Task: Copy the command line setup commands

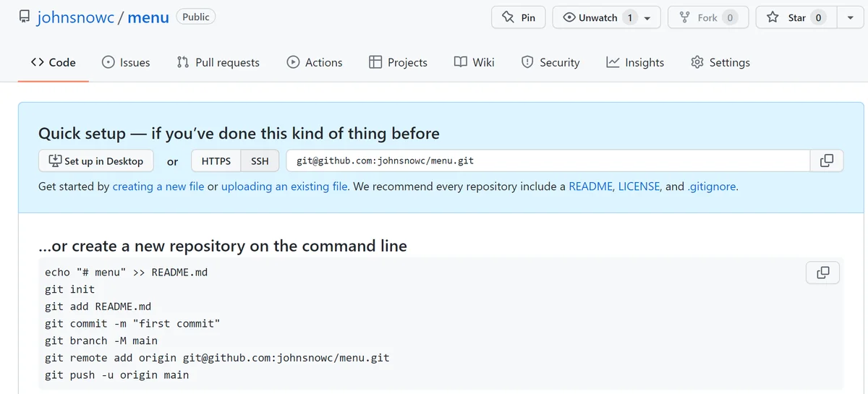Action: 823,273
